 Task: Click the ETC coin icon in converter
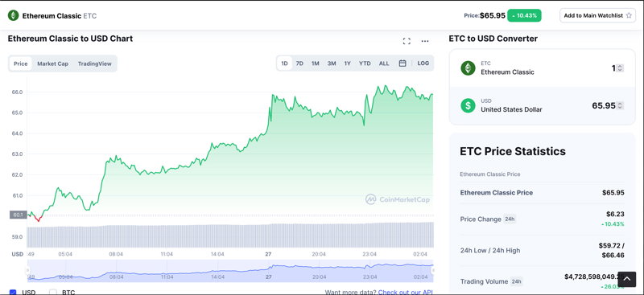(468, 68)
